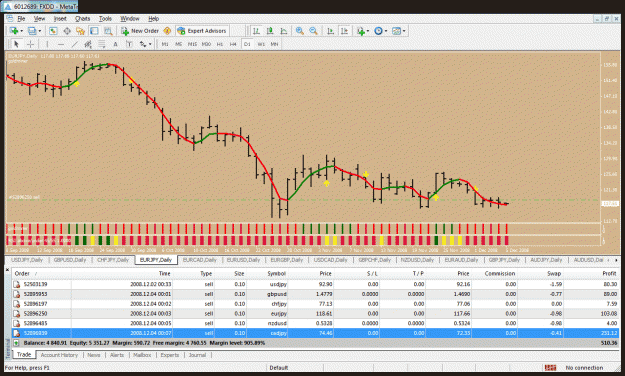This screenshot has width=625, height=376.
Task: Open the Insert menu
Action: click(x=60, y=19)
